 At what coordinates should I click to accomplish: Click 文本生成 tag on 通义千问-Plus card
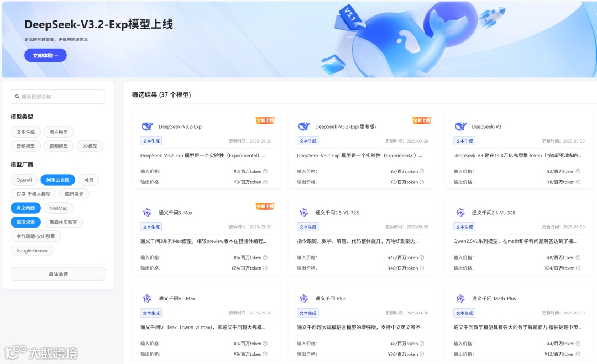(308, 313)
